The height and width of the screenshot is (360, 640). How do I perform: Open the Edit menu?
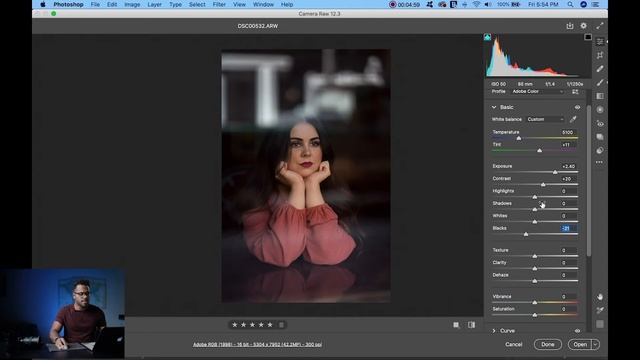112,4
